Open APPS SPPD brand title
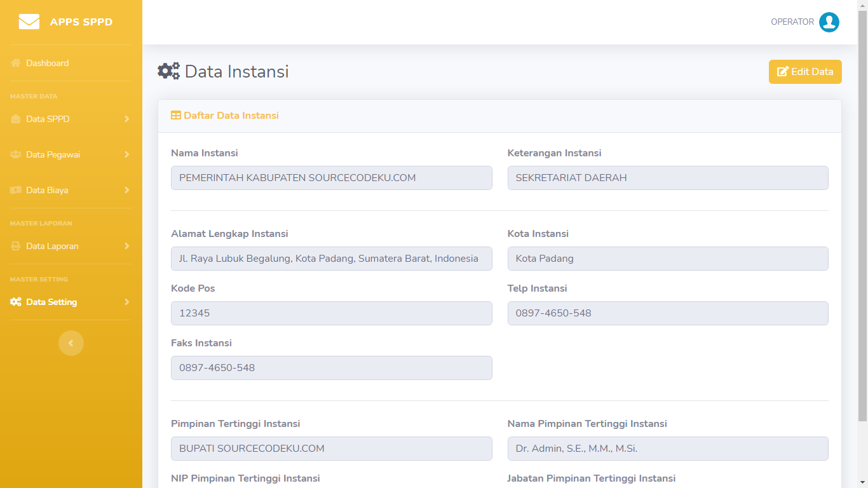This screenshot has height=488, width=868. pyautogui.click(x=81, y=22)
